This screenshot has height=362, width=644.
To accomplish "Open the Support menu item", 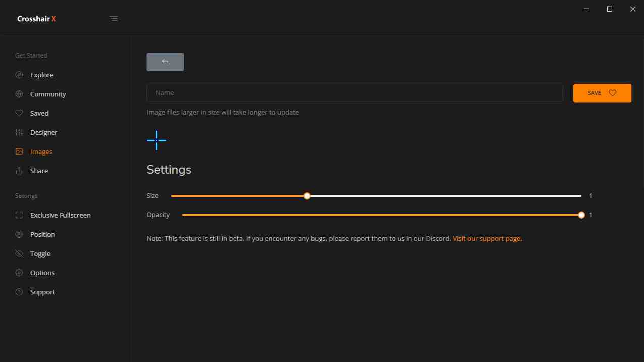I will pos(42,292).
